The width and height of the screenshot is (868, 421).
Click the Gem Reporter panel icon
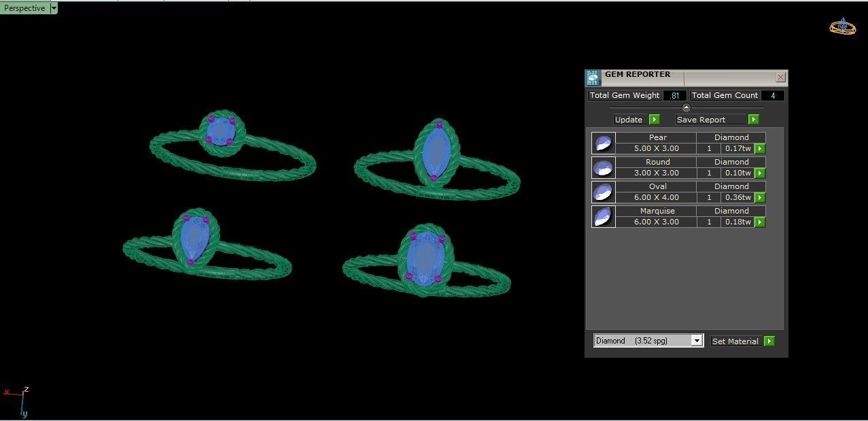(593, 78)
